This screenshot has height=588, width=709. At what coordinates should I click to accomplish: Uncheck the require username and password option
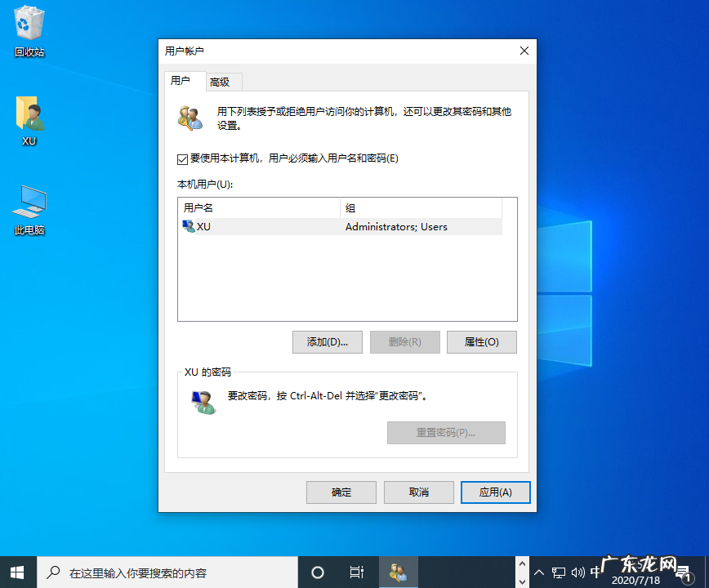183,158
